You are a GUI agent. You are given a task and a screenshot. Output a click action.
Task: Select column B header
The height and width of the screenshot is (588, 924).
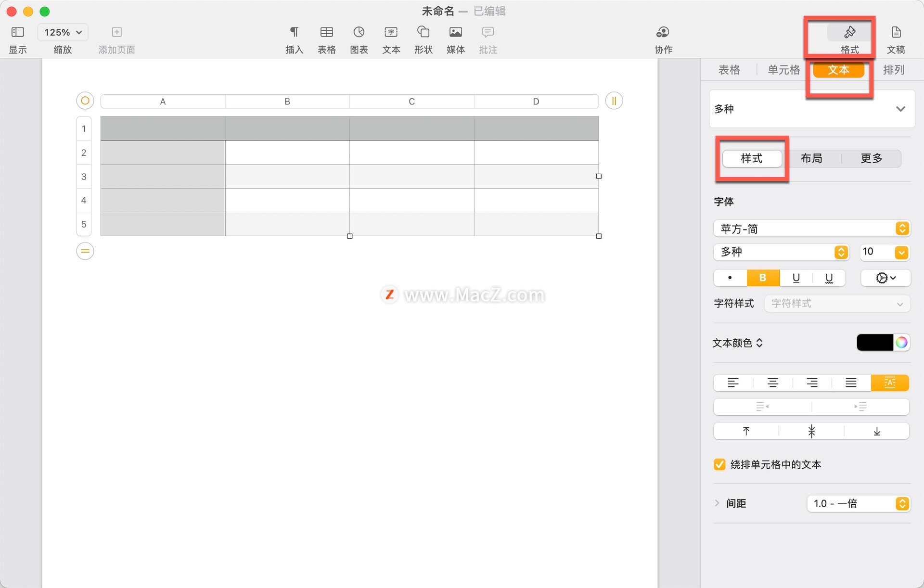point(287,101)
